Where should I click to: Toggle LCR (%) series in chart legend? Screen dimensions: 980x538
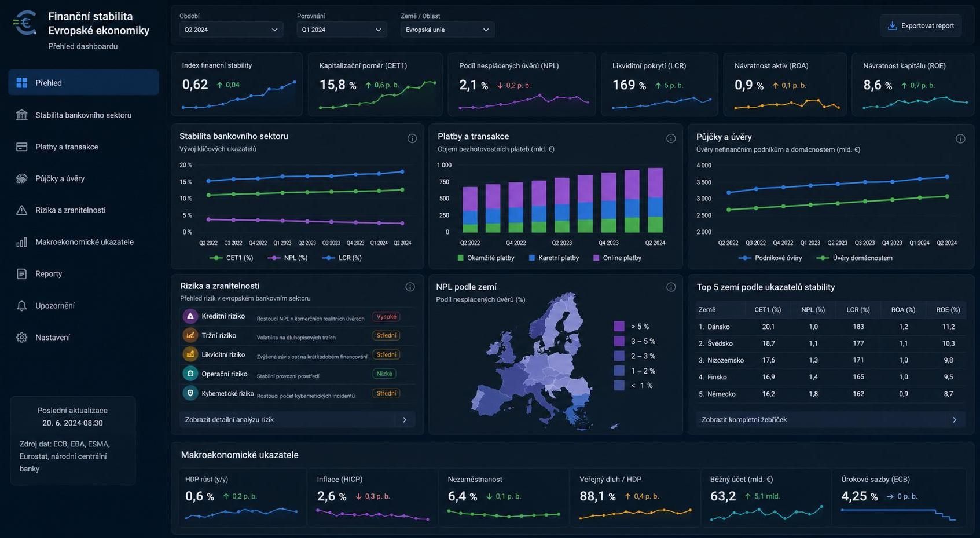click(342, 258)
